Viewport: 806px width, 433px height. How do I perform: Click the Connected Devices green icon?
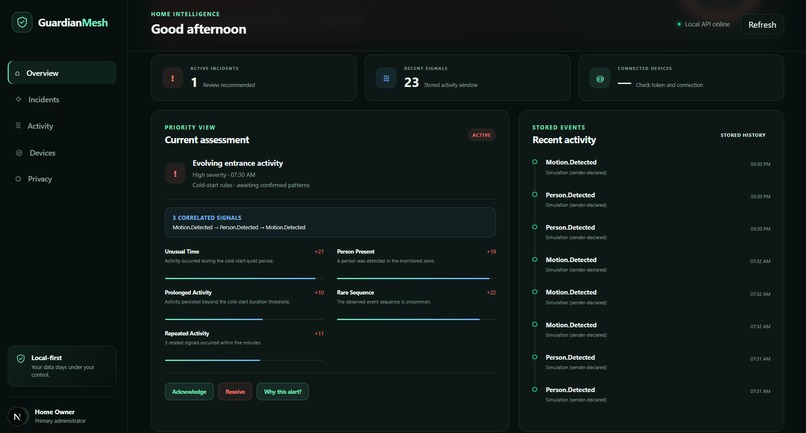(x=600, y=79)
